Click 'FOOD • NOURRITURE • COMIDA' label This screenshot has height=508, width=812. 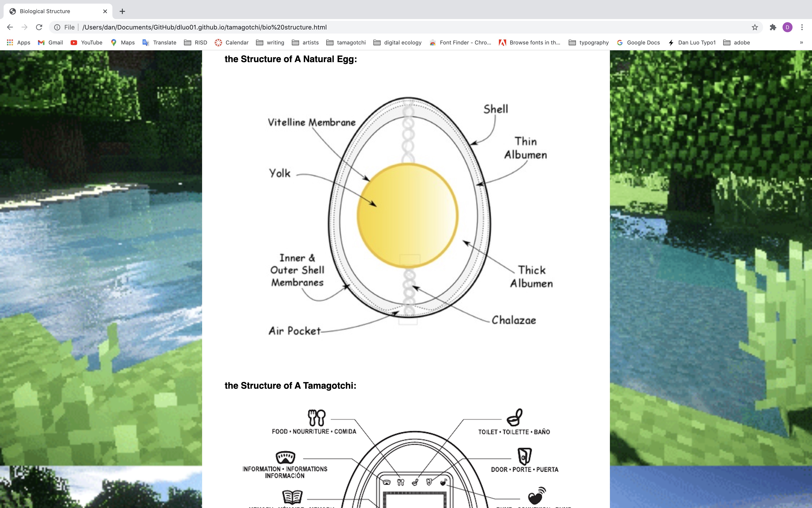click(314, 431)
